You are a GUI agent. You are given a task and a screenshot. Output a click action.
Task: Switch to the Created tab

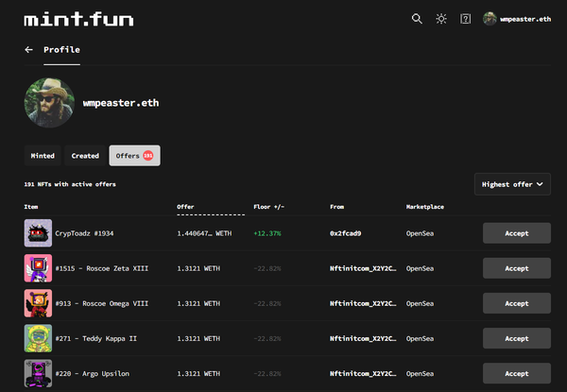pos(85,156)
